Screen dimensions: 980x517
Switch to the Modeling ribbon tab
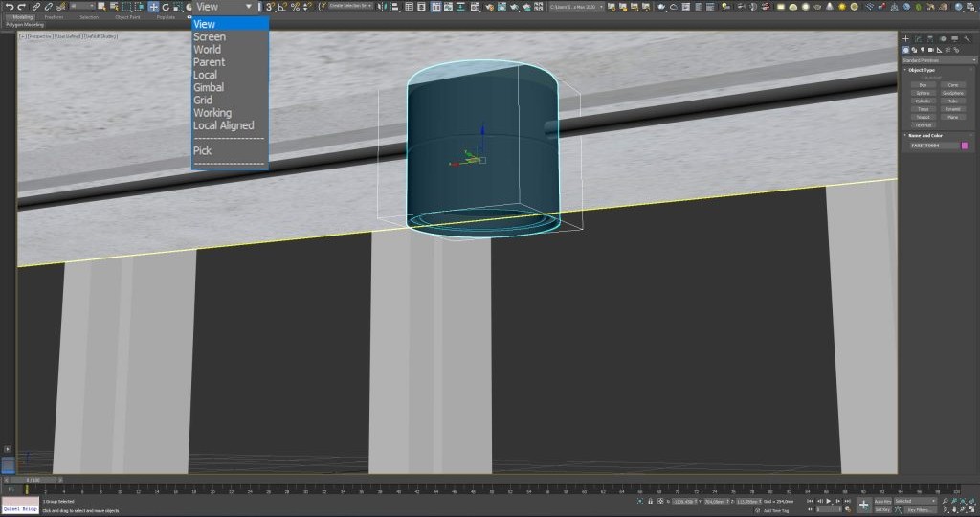pyautogui.click(x=23, y=17)
